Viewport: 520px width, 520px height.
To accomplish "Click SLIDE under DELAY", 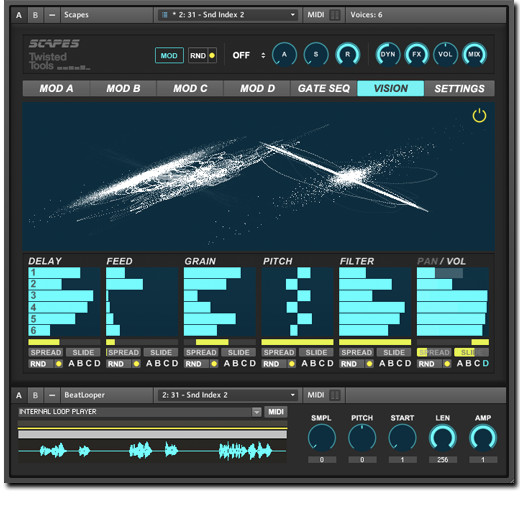I will pyautogui.click(x=83, y=352).
